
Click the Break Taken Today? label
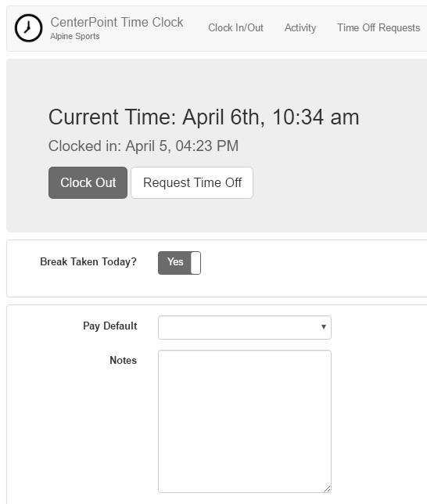[x=88, y=261]
